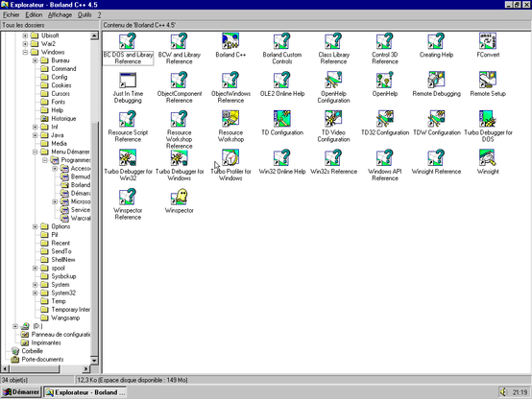Select the Historique folder in tree
This screenshot has width=532, height=399.
click(63, 119)
